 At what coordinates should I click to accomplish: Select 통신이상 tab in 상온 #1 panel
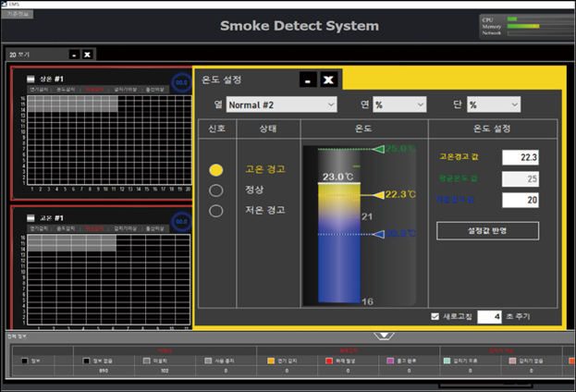click(155, 90)
